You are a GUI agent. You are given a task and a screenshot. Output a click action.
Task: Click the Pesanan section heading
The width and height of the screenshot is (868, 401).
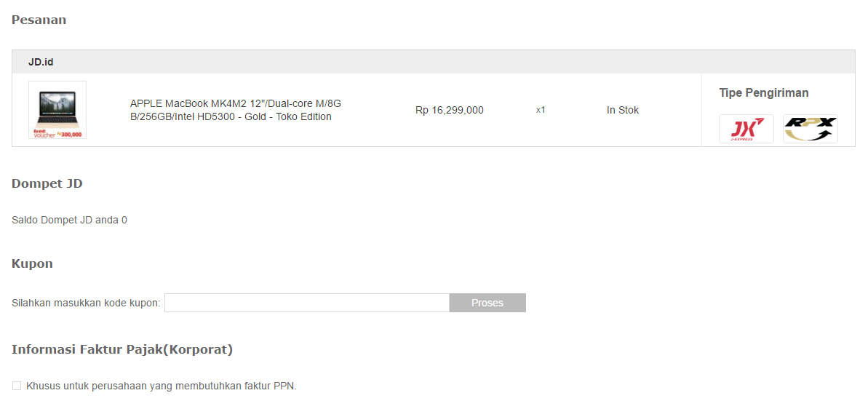point(39,20)
